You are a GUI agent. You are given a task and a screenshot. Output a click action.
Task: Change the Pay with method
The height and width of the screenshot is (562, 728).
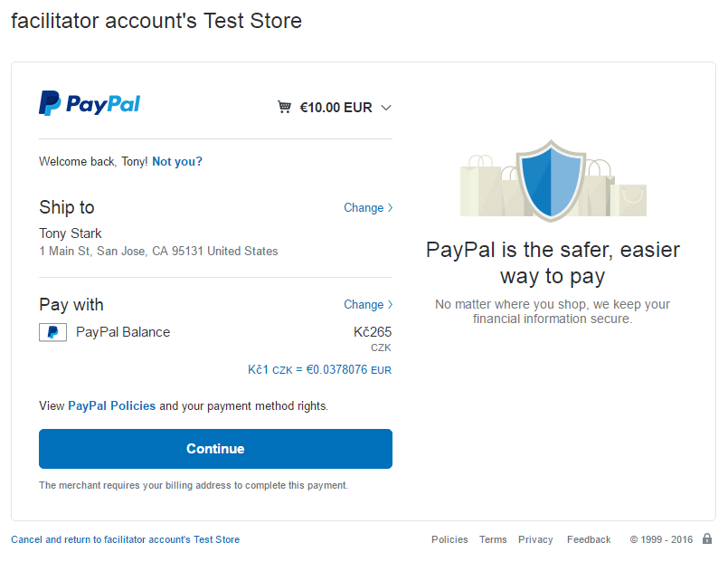(364, 305)
